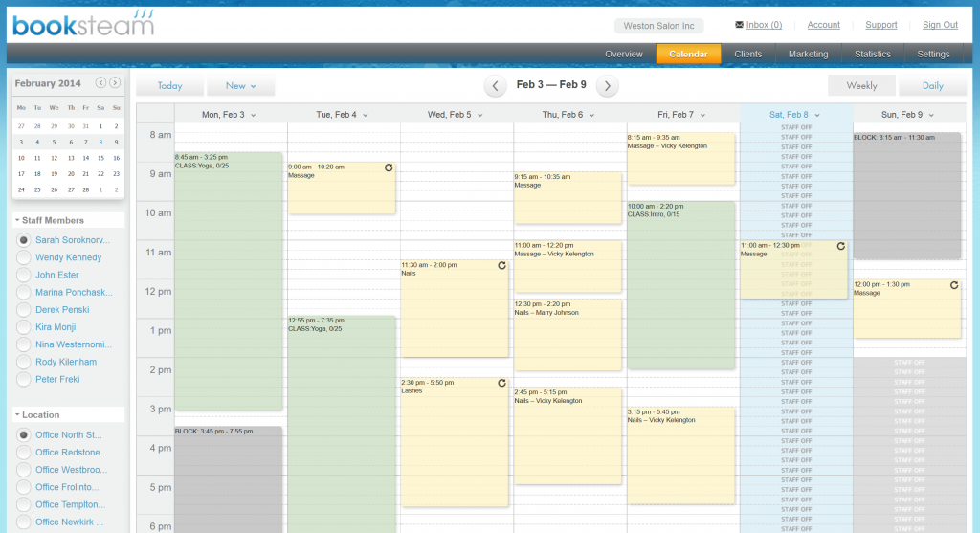
Task: Collapse the Staff Members section
Action: point(17,220)
